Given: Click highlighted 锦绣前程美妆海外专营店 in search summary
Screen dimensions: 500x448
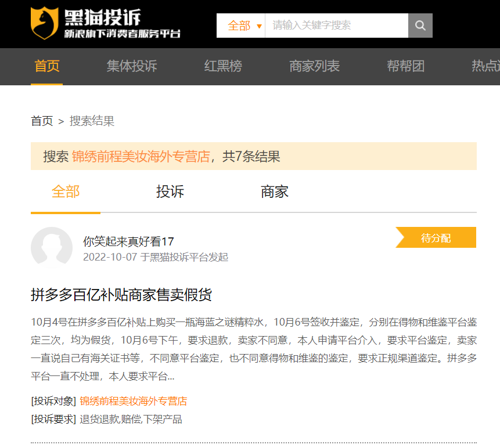Looking at the screenshot, I should (x=141, y=157).
